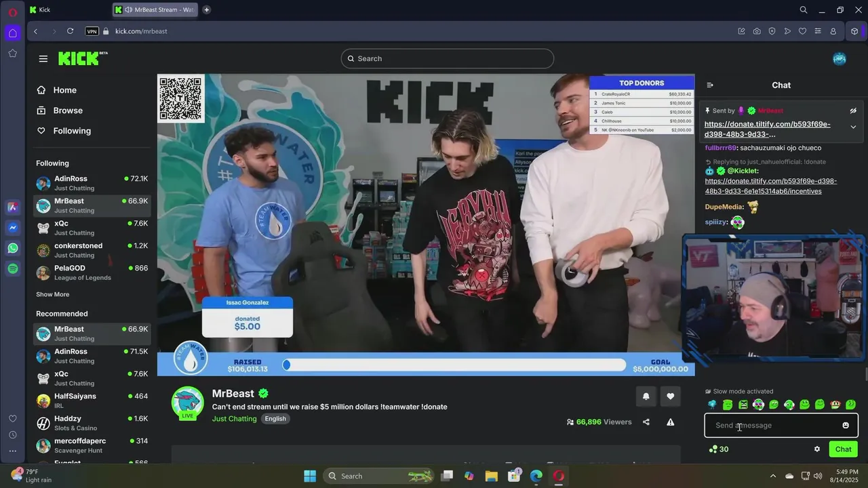Image resolution: width=868 pixels, height=488 pixels.
Task: Click spiiizy username in chat
Action: click(717, 222)
